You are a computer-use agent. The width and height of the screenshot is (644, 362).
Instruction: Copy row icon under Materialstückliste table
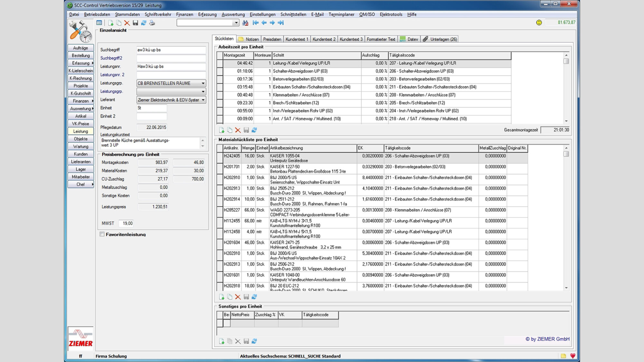[230, 297]
